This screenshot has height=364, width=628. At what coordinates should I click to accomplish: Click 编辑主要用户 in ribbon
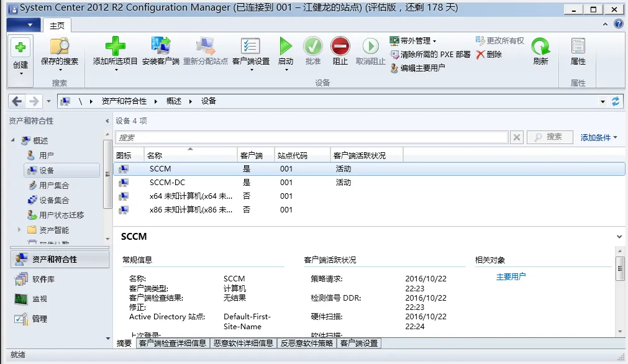point(417,68)
